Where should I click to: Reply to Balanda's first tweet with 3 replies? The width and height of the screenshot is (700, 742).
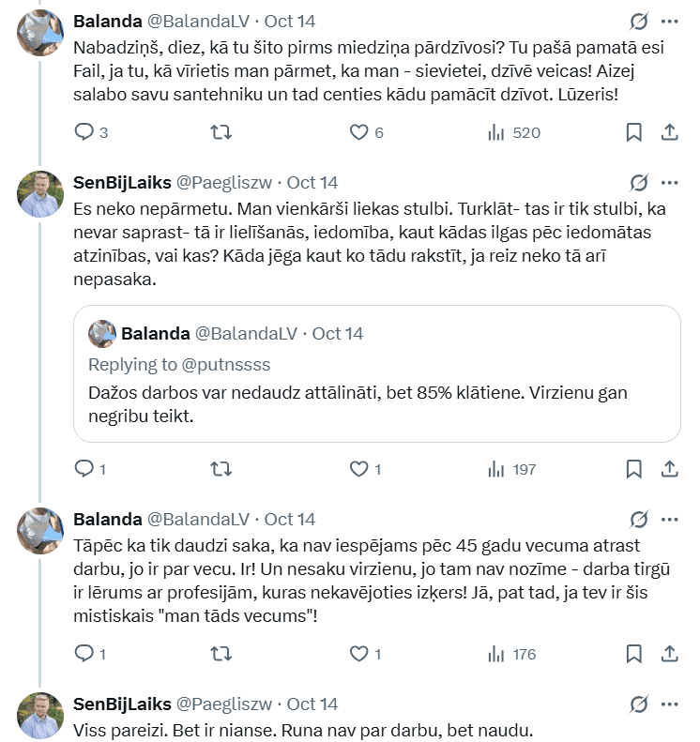[x=84, y=132]
